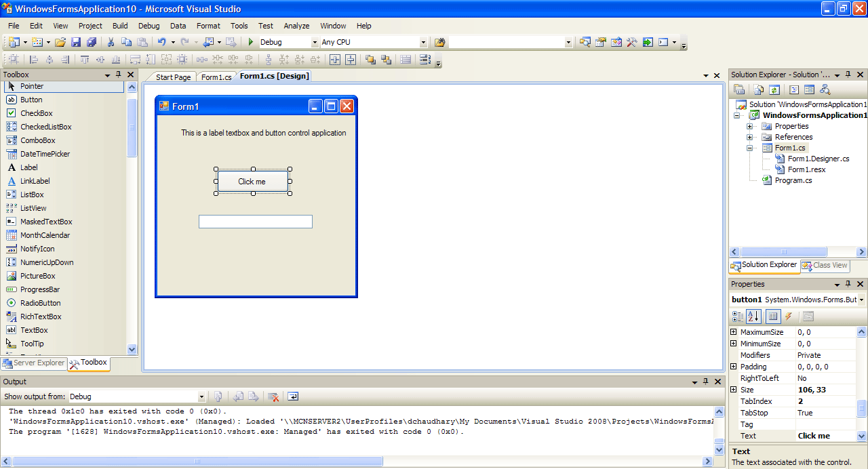
Task: Click the Click me button on Form1
Action: click(252, 181)
